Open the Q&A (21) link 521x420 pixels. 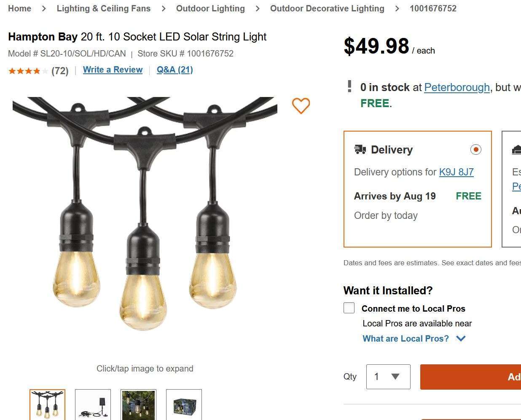[x=175, y=70]
